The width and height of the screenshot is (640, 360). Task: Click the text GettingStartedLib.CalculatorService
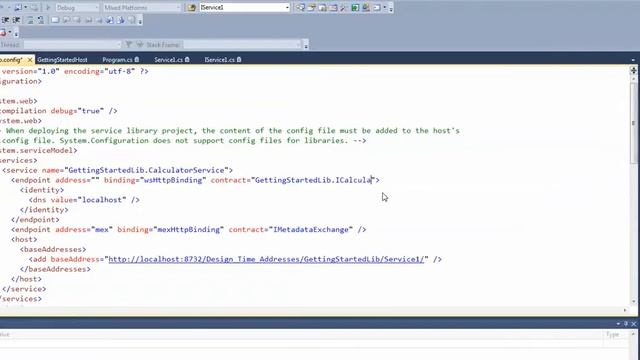pyautogui.click(x=147, y=170)
